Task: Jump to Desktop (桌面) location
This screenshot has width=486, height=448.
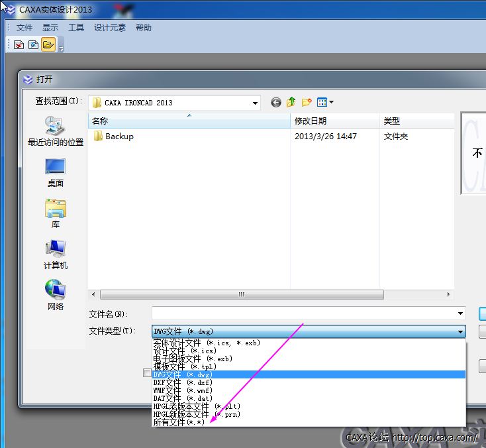Action: tap(56, 172)
